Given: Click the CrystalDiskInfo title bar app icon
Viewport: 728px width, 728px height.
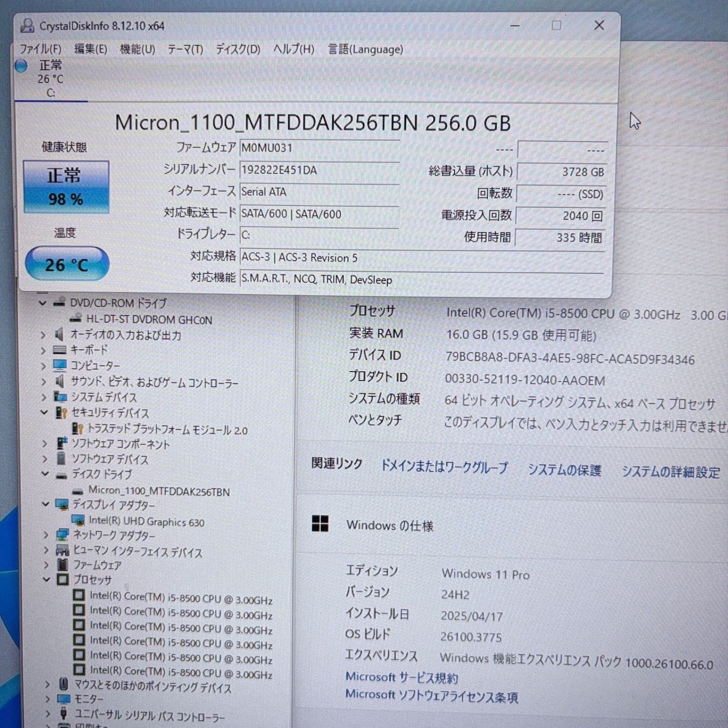Looking at the screenshot, I should coord(27,26).
